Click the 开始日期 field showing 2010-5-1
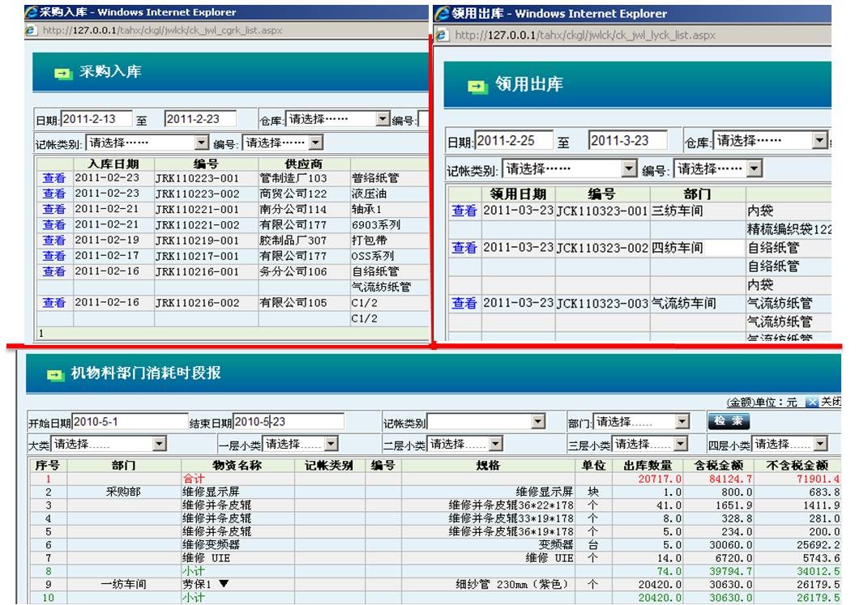Screen dimensions: 868x605 click(130, 422)
